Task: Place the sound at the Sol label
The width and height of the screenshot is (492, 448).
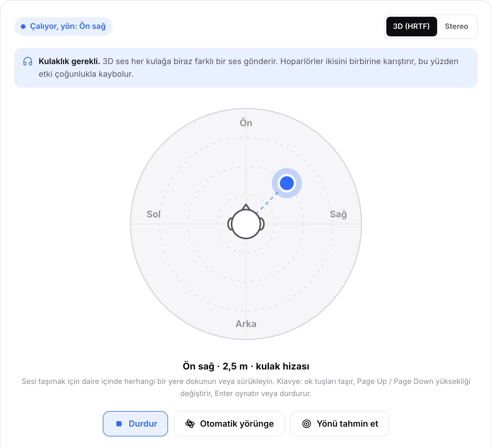Action: click(154, 214)
